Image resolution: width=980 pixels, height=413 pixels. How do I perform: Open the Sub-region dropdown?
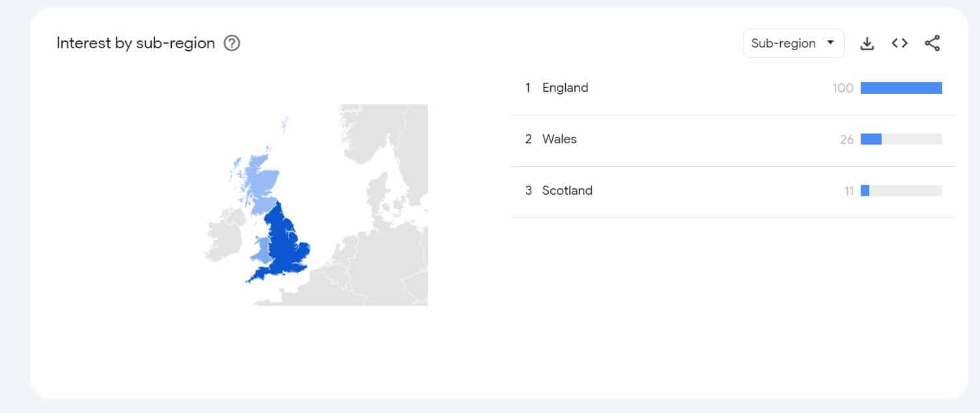pyautogui.click(x=792, y=44)
